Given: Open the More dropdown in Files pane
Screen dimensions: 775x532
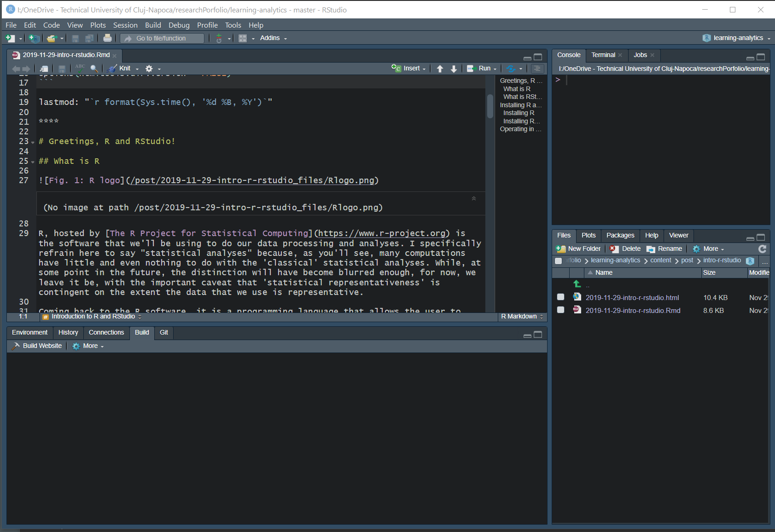Looking at the screenshot, I should click(709, 249).
